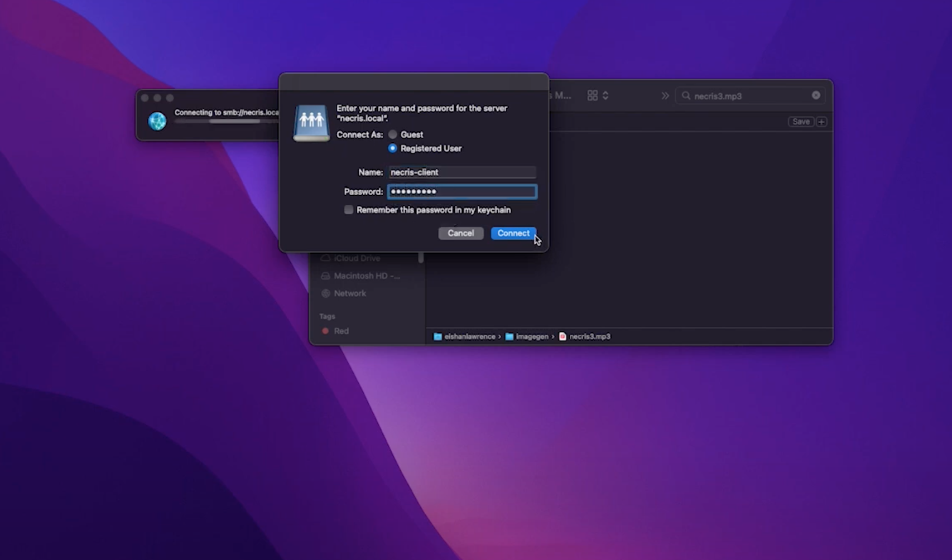Screen dimensions: 952x560
Task: Select the Guest radio button
Action: click(x=393, y=134)
